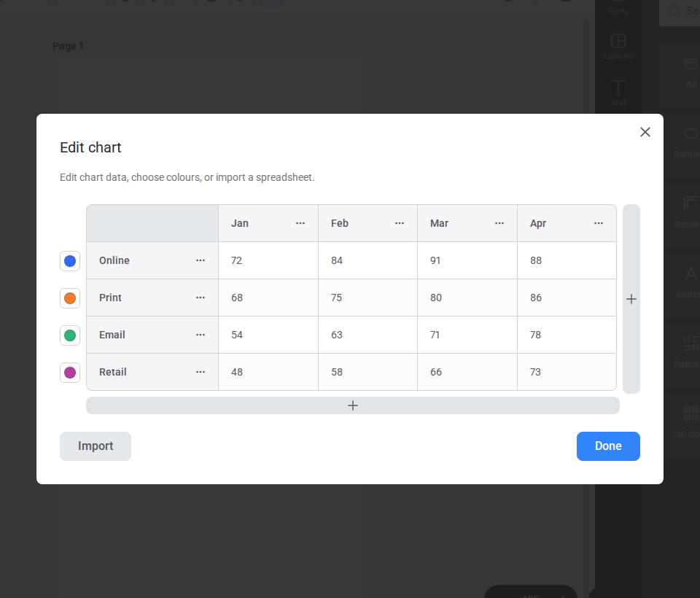Change the Print series orange colour
700x598 pixels.
point(70,298)
